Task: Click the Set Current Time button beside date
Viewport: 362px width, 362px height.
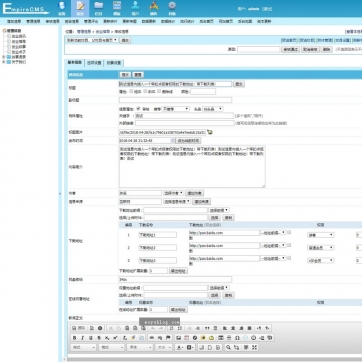Action: click(188, 141)
